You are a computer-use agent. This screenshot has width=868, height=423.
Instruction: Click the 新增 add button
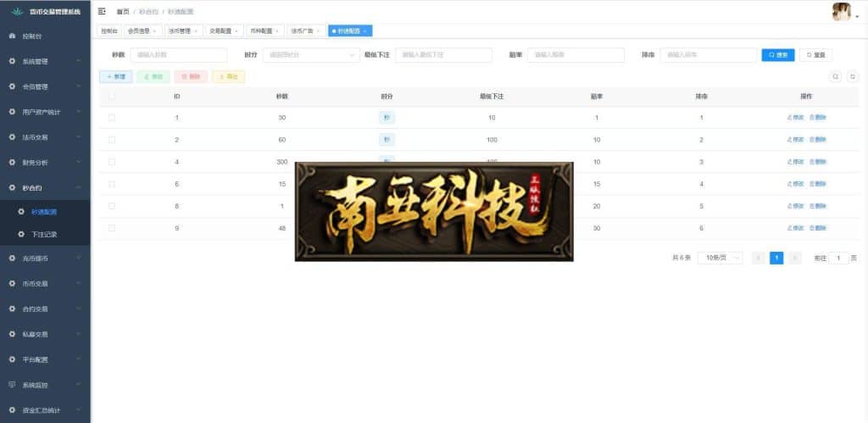(x=116, y=77)
